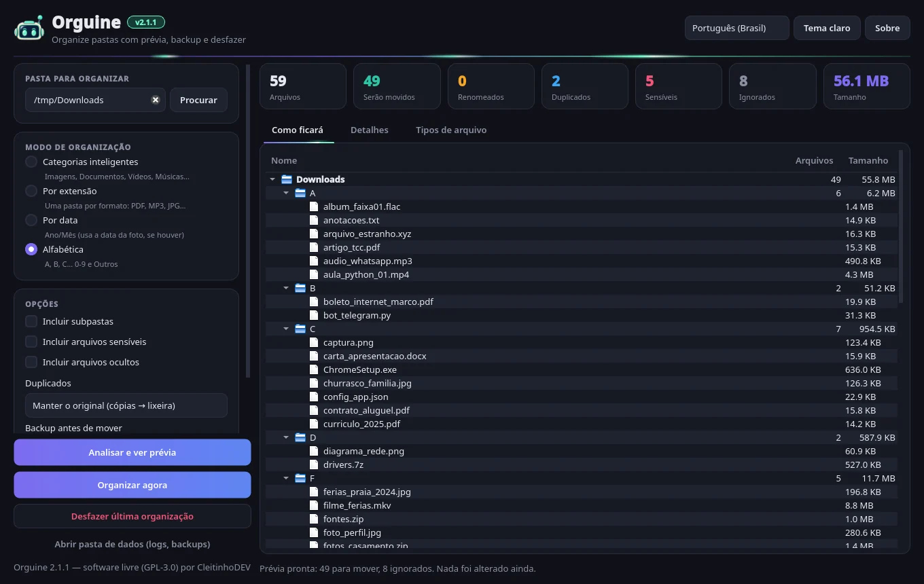Enable Incluir subpastas checkbox

pos(31,321)
